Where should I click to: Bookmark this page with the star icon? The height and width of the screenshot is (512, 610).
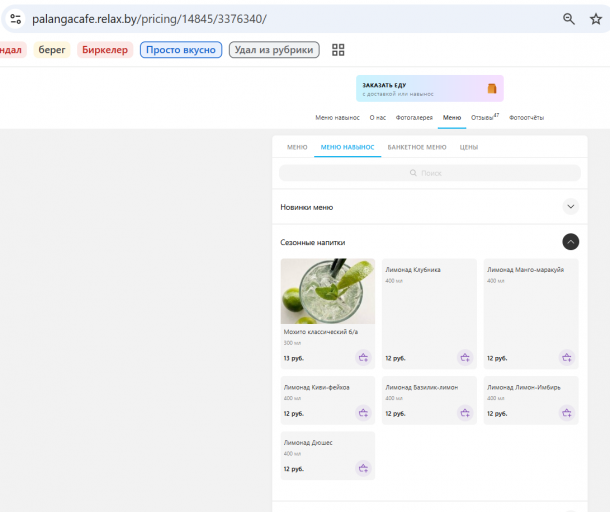pyautogui.click(x=596, y=19)
